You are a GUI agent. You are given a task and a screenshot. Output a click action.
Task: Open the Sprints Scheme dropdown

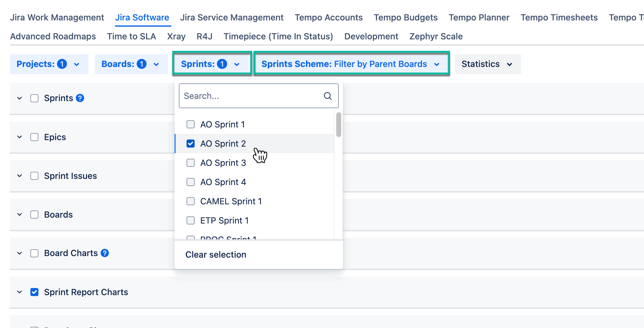[x=350, y=64]
